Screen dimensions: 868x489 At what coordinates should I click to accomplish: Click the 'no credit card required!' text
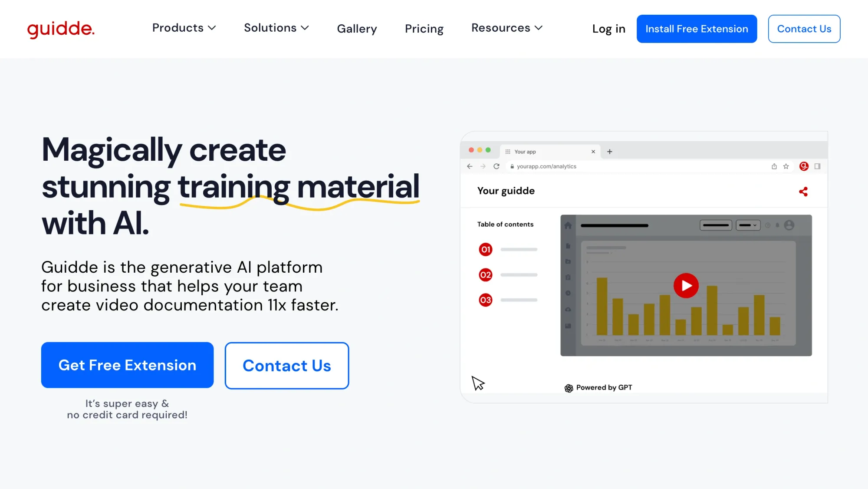(x=127, y=415)
